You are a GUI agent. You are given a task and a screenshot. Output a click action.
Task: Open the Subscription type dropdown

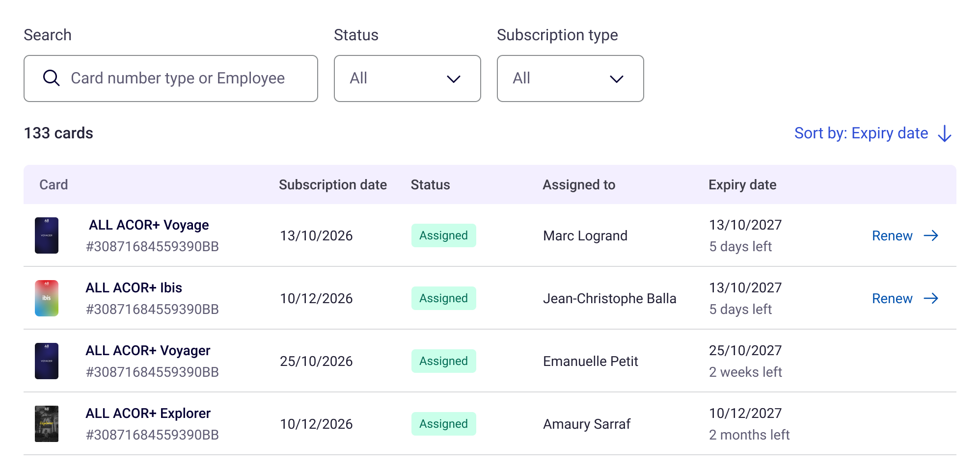pos(571,78)
